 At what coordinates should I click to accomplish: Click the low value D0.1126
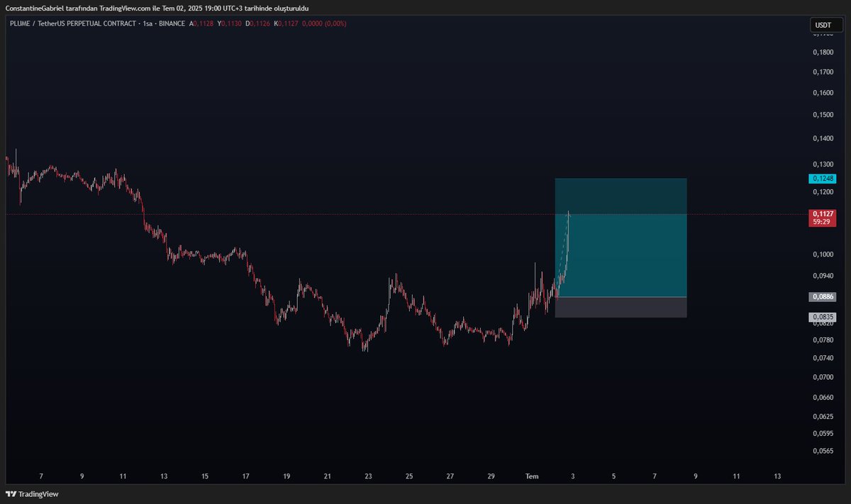click(258, 23)
